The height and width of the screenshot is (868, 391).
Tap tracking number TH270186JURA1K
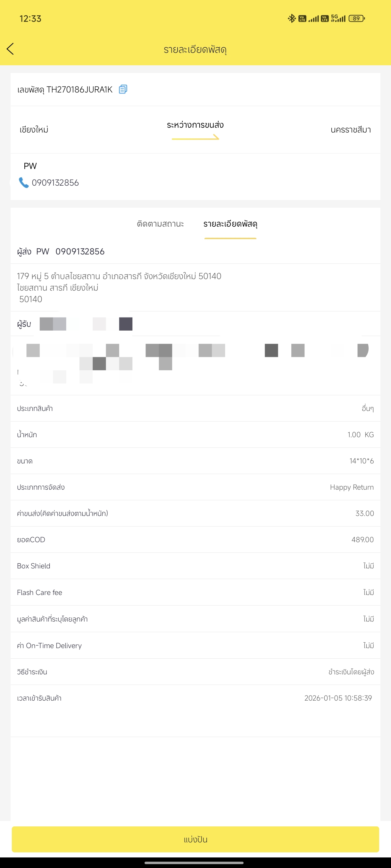79,90
